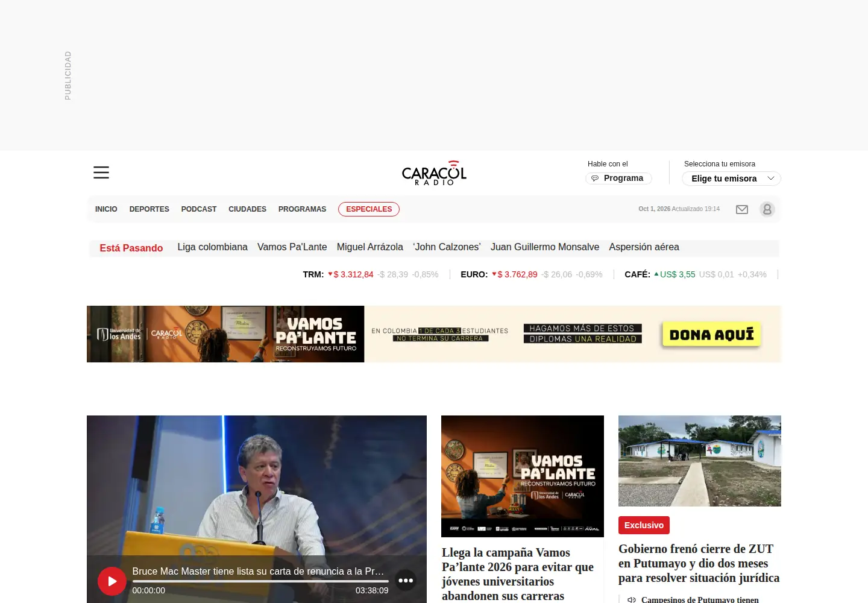Click the Exclusivo red tag
Viewport: 868px width, 603px height.
644,525
